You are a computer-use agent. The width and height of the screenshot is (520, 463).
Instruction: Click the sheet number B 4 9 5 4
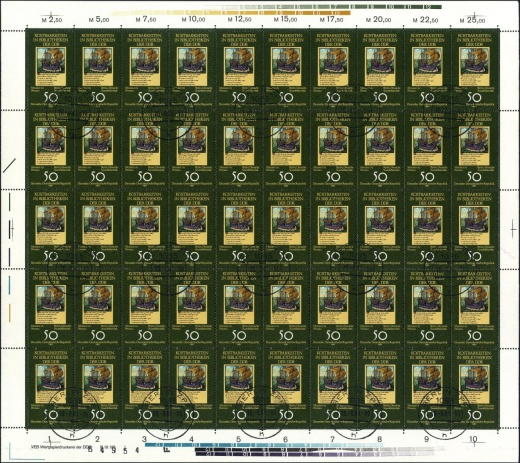pos(113,451)
